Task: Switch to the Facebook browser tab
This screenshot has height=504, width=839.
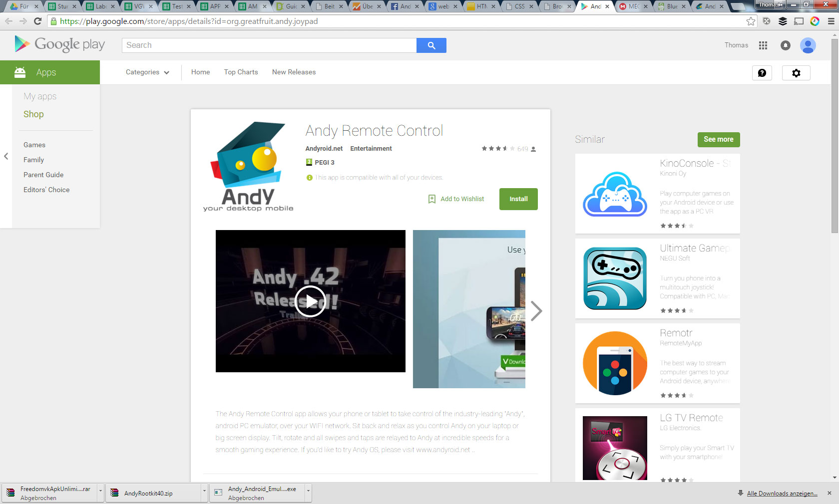Action: [406, 6]
